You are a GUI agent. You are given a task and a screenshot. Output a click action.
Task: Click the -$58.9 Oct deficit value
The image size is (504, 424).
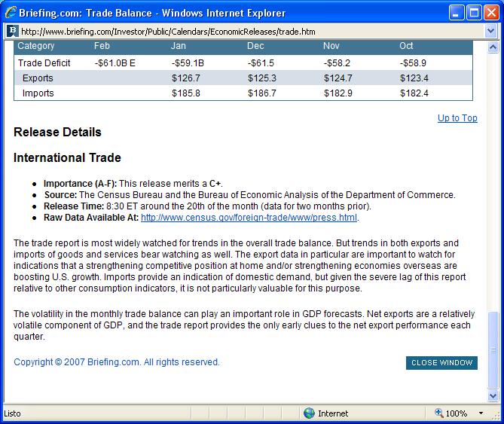413,63
